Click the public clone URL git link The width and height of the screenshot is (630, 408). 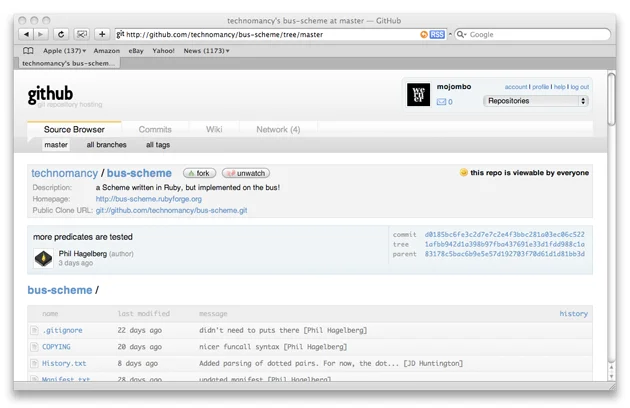click(x=171, y=210)
